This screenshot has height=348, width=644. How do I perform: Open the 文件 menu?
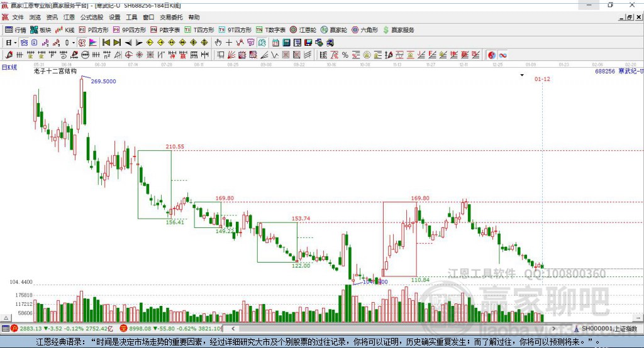click(18, 17)
